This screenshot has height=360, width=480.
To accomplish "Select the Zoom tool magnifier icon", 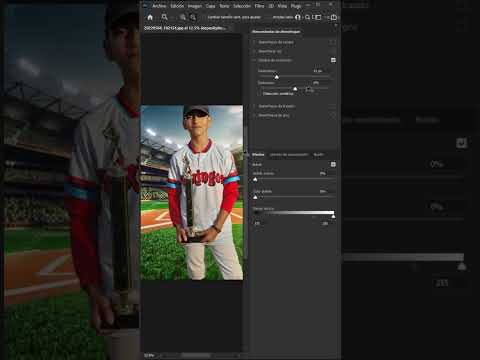I will pos(164,17).
